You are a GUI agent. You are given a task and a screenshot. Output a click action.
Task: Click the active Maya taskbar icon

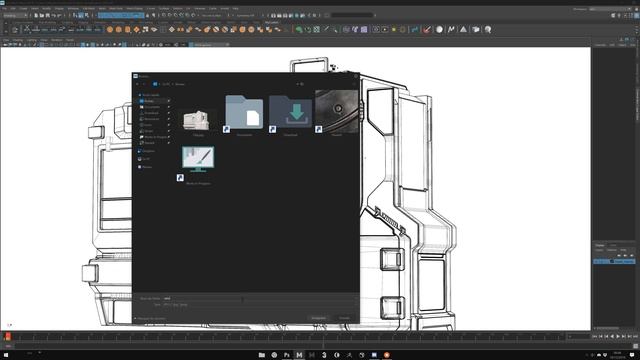point(299,355)
